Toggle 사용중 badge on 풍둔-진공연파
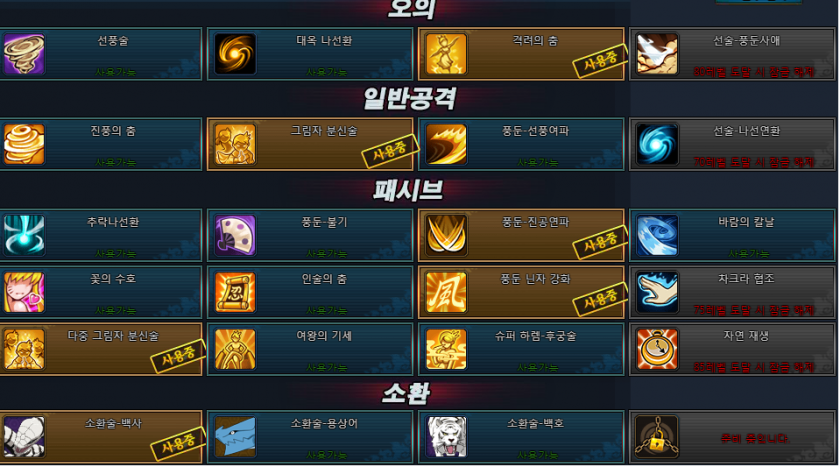840x467 pixels. click(600, 242)
